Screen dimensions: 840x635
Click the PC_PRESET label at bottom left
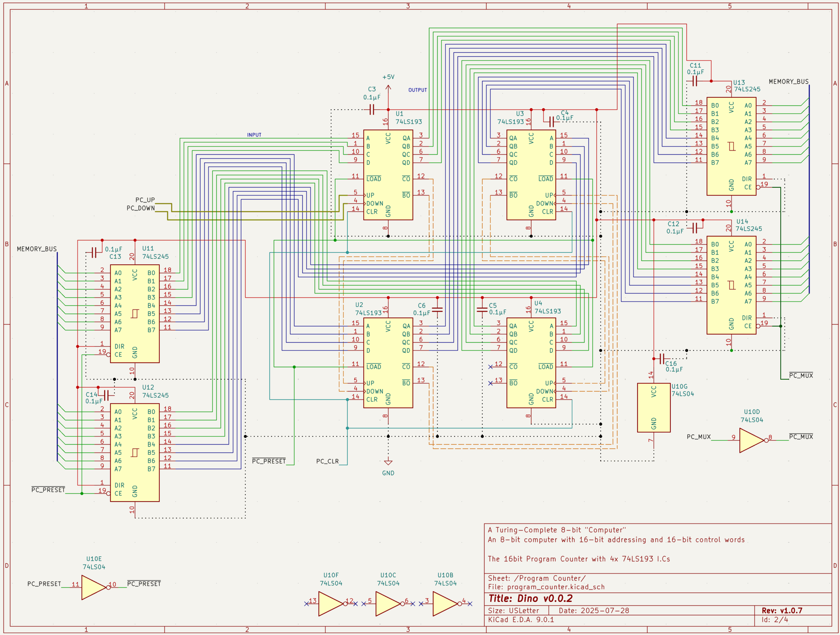tap(44, 584)
